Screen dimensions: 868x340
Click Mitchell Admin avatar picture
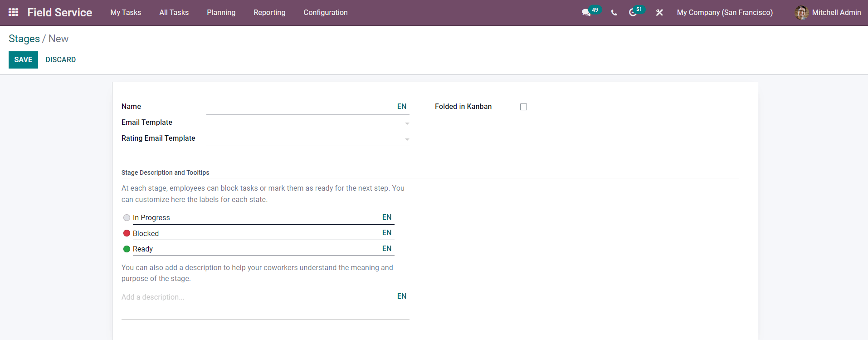(x=801, y=13)
